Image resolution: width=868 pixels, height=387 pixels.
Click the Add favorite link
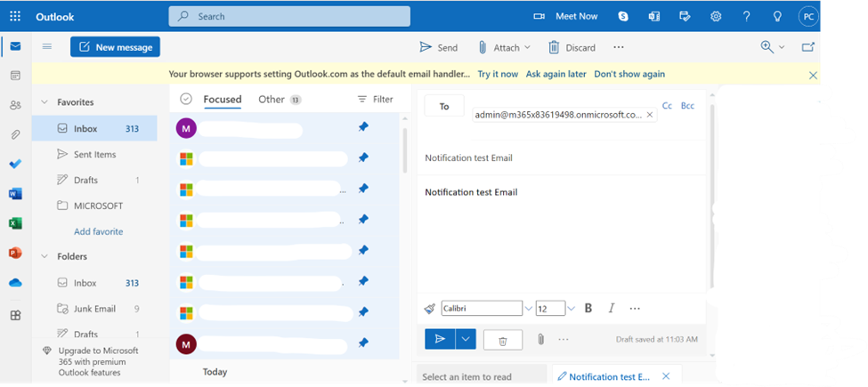tap(99, 231)
